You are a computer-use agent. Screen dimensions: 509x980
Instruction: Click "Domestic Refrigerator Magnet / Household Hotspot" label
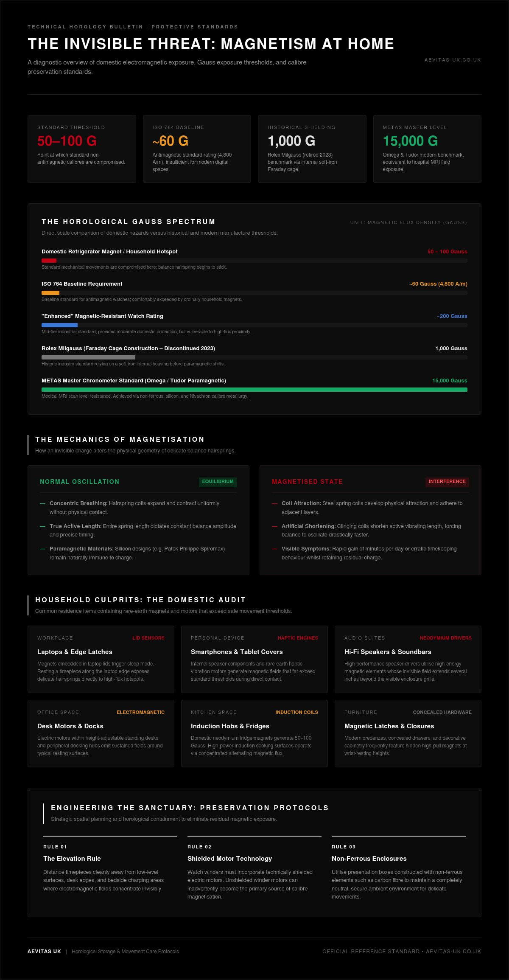click(109, 252)
